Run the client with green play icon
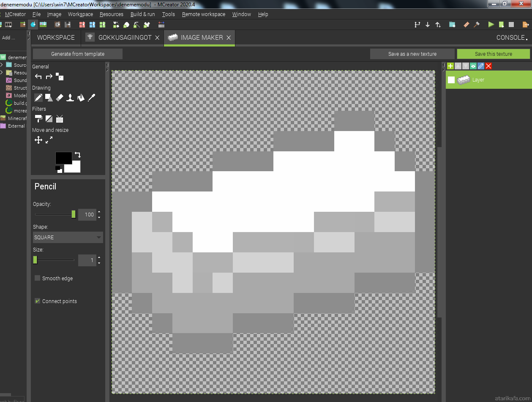The height and width of the screenshot is (402, 532). coord(491,25)
